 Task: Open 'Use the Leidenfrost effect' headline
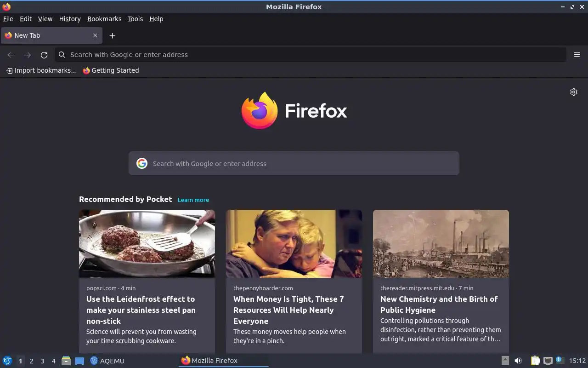tap(141, 310)
